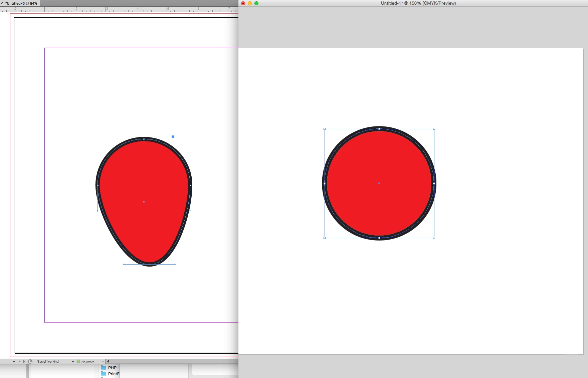Screen dimensions: 588x378
Task: Click the teardrop's center point
Action: point(144,202)
